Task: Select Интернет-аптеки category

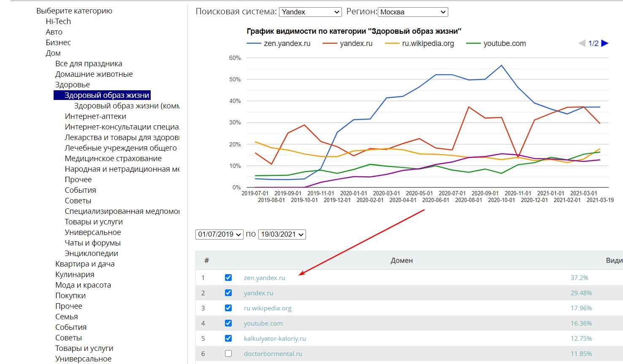Action: [95, 116]
